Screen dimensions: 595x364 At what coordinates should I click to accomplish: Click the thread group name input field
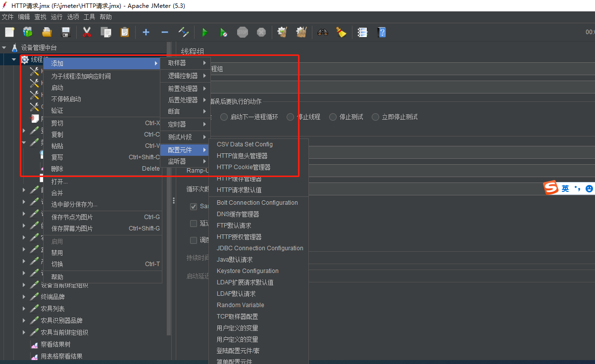(x=402, y=69)
